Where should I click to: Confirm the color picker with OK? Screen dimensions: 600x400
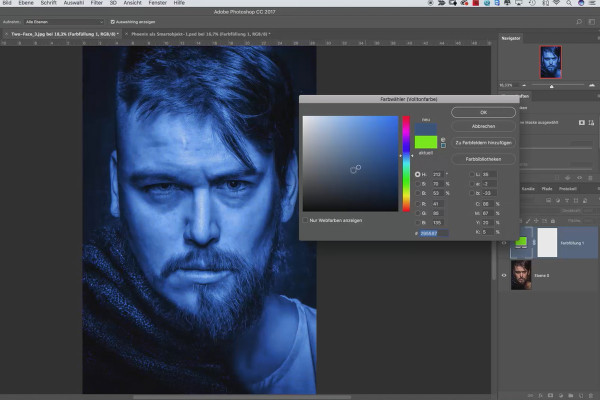(483, 113)
